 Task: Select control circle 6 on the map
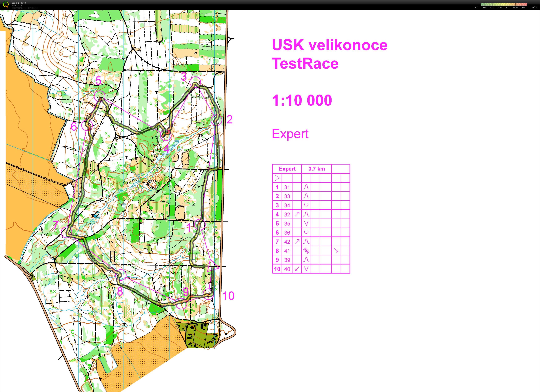click(87, 125)
